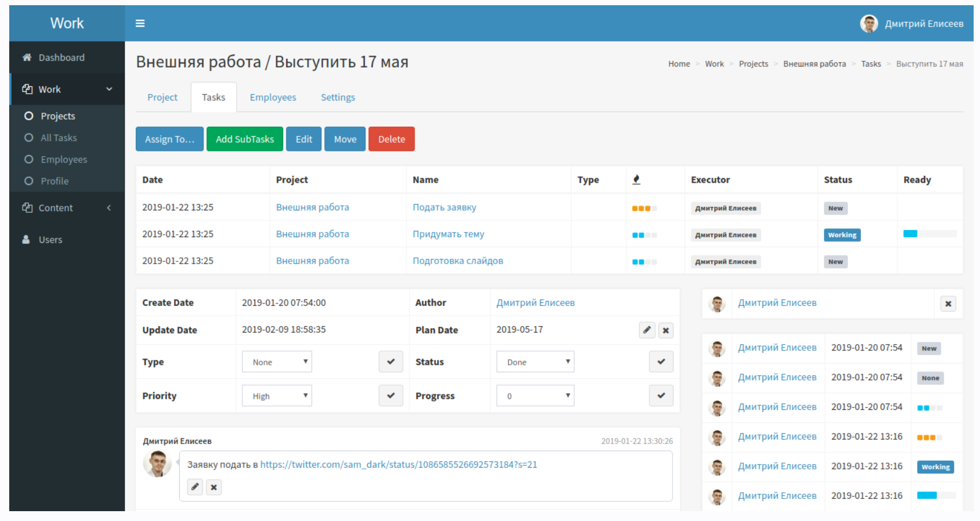980x521 pixels.
Task: Edit the comment using the pencil icon
Action: coord(195,487)
